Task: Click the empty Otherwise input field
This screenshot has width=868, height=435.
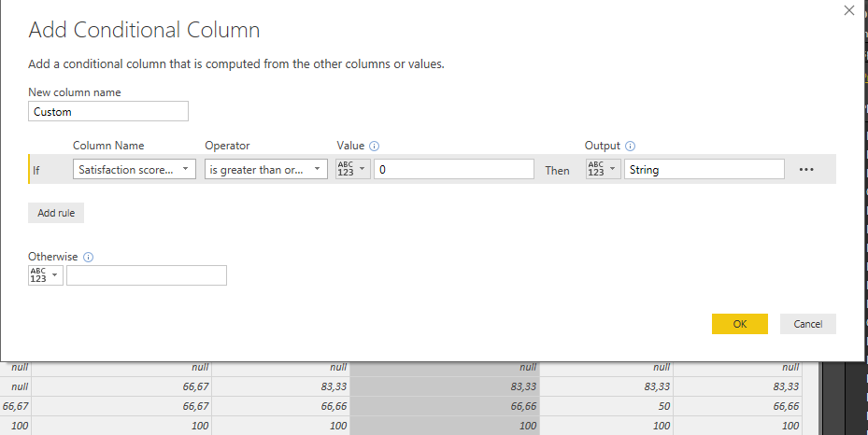Action: pyautogui.click(x=147, y=275)
